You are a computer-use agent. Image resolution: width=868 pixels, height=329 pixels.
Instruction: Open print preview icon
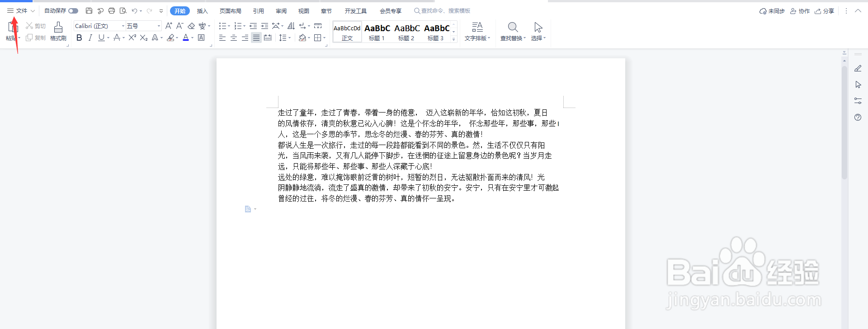[x=123, y=11]
